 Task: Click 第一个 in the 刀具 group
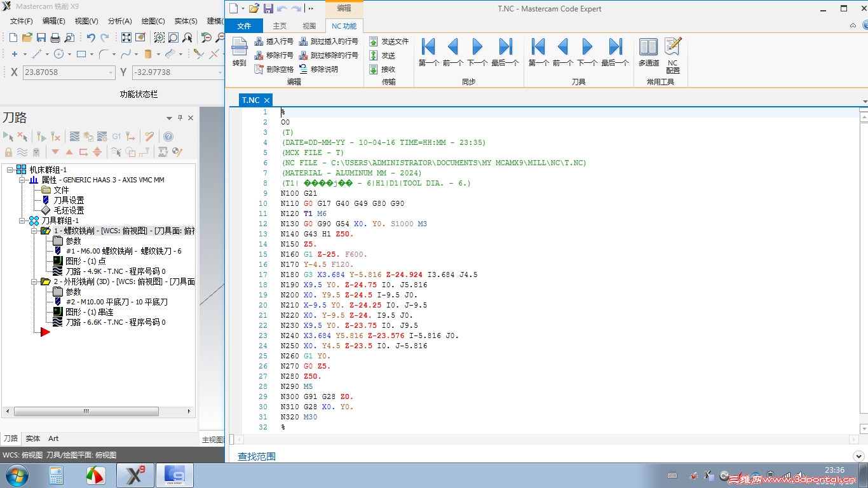point(539,51)
